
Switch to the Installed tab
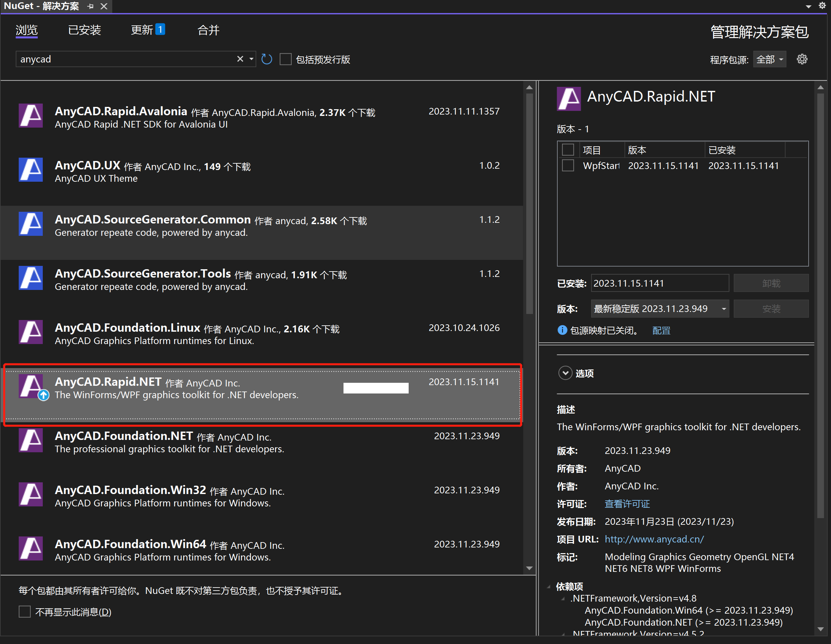click(85, 30)
